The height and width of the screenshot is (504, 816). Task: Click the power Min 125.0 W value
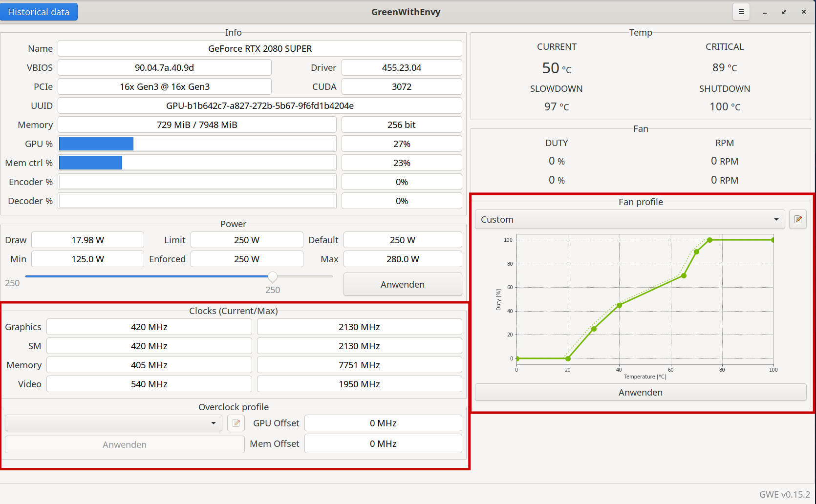[x=88, y=259]
